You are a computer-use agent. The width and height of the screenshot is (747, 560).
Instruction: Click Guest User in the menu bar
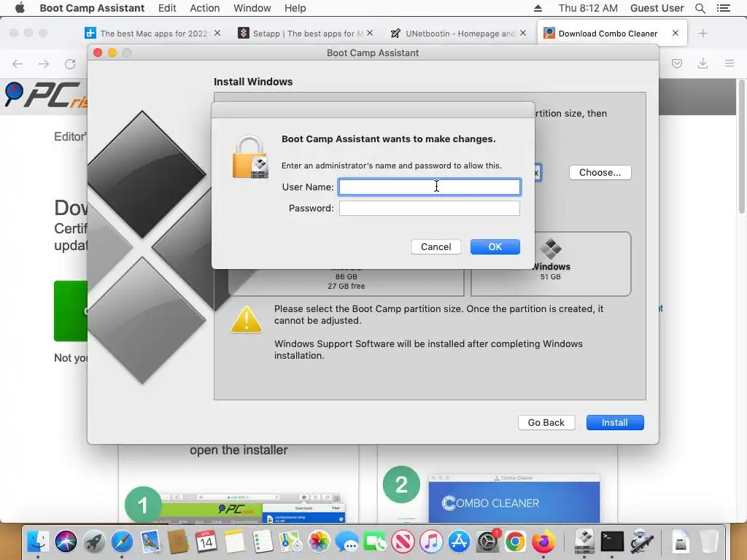coord(657,8)
